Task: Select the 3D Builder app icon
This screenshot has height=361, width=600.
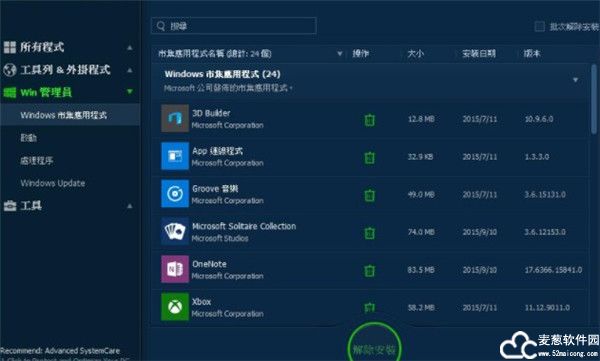Action: tap(175, 118)
